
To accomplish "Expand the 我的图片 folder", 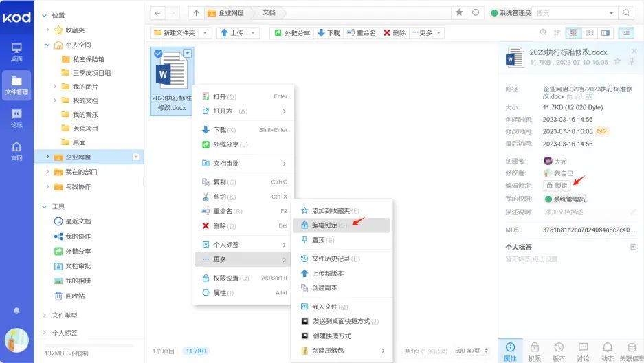I will pos(55,86).
